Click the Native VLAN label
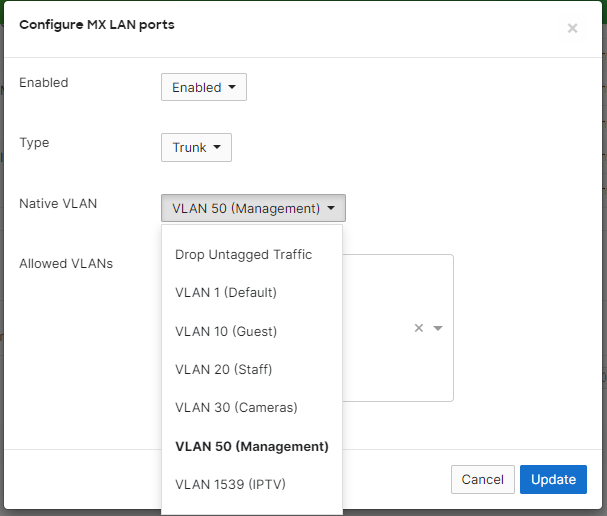607x516 pixels. [58, 204]
